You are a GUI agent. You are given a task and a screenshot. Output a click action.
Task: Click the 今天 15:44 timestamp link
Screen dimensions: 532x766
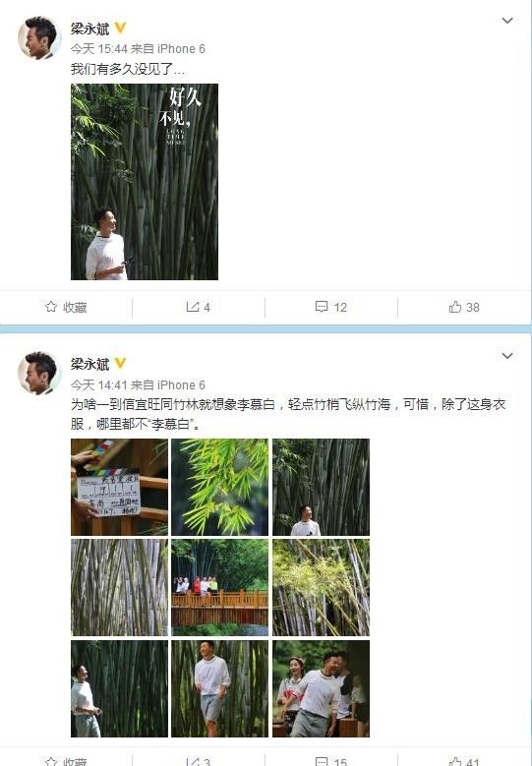pos(99,49)
